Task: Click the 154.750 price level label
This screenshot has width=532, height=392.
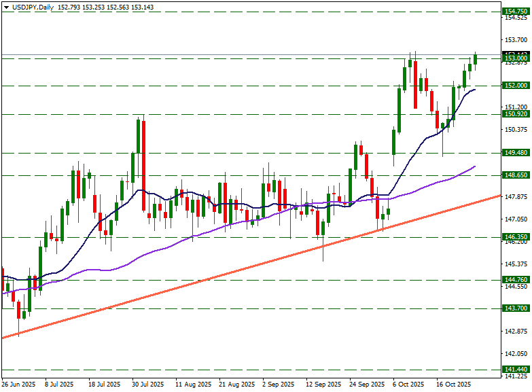Action: [516, 12]
